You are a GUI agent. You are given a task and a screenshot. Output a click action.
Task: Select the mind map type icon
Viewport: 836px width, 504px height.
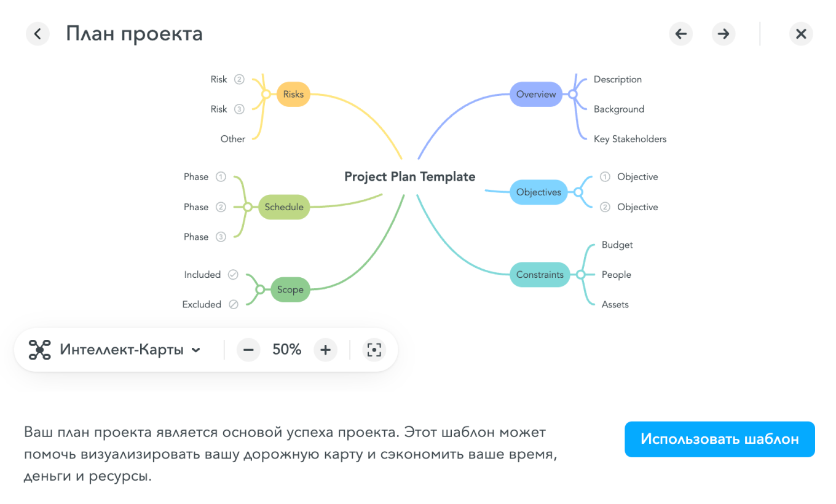[x=39, y=350]
